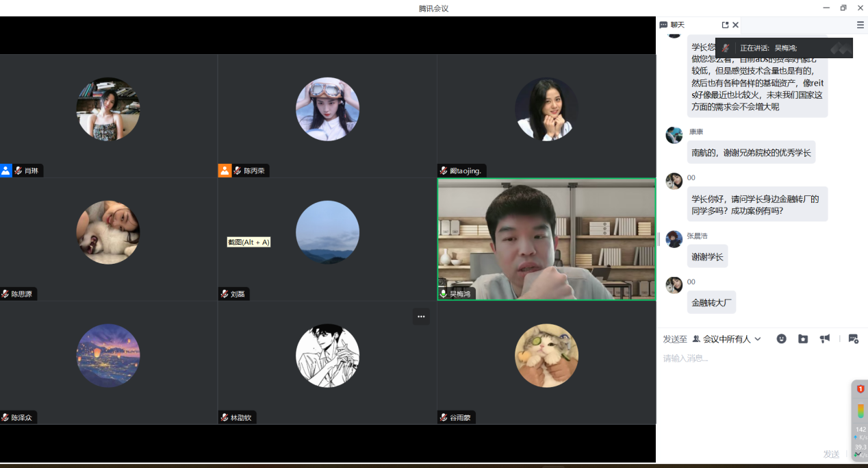Image resolution: width=868 pixels, height=468 pixels.
Task: Click the 发送 send button
Action: 831,454
